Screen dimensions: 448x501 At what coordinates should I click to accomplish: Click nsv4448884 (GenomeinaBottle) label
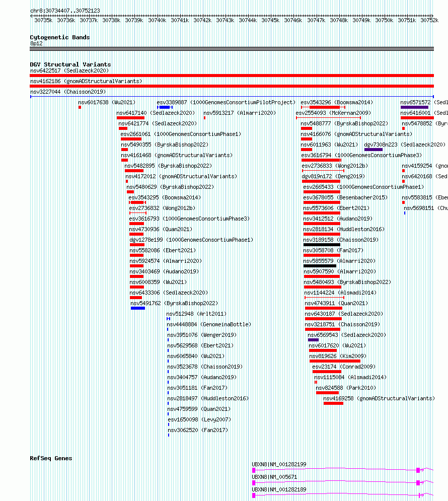(209, 324)
